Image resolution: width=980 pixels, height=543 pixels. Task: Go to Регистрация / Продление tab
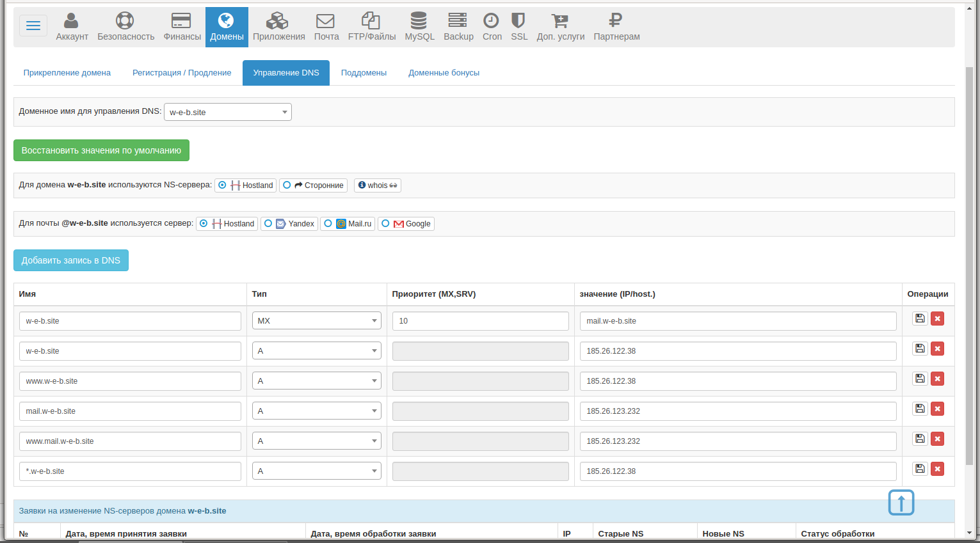point(182,73)
